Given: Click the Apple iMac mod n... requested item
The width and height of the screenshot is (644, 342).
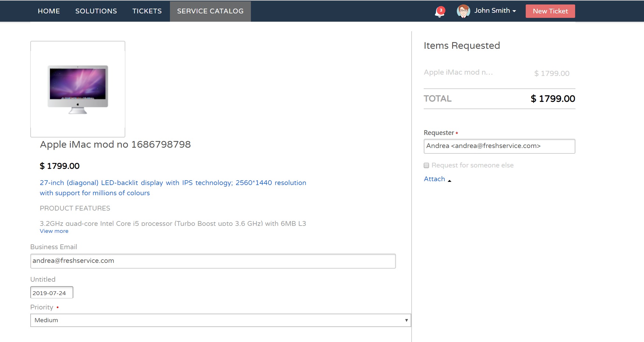Looking at the screenshot, I should coord(458,72).
